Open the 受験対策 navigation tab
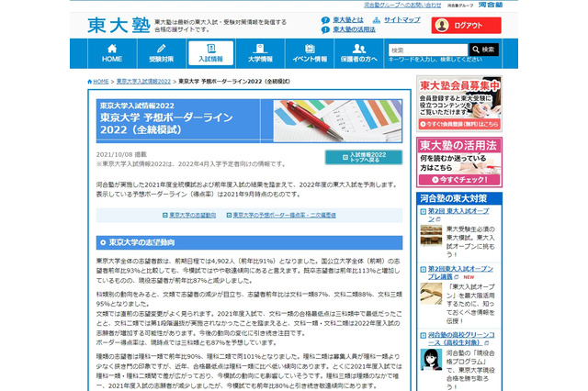Screen dimensions: 588x391 pyautogui.click(x=162, y=53)
